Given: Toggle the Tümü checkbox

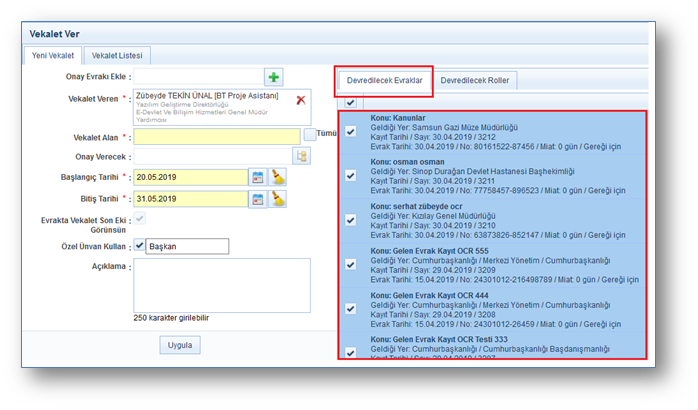Looking at the screenshot, I should [x=309, y=134].
